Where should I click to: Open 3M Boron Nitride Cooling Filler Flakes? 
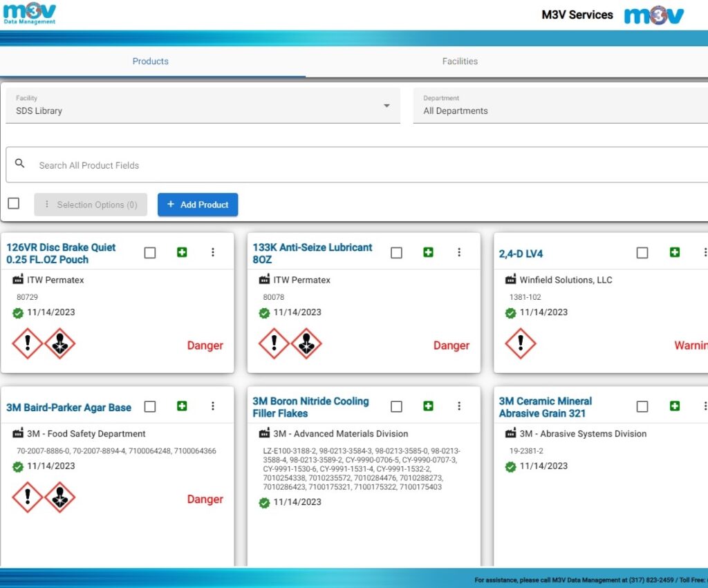pyautogui.click(x=310, y=407)
